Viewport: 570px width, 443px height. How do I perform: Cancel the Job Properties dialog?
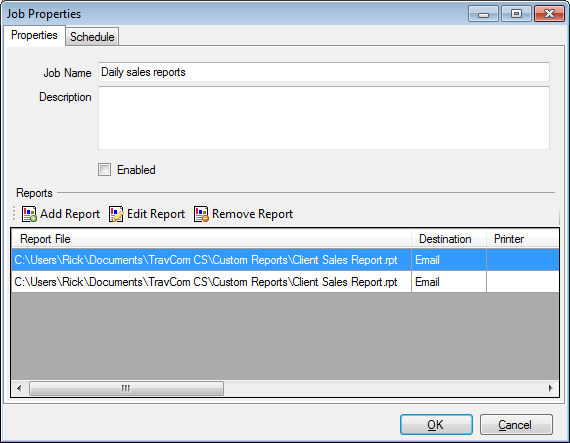(516, 424)
